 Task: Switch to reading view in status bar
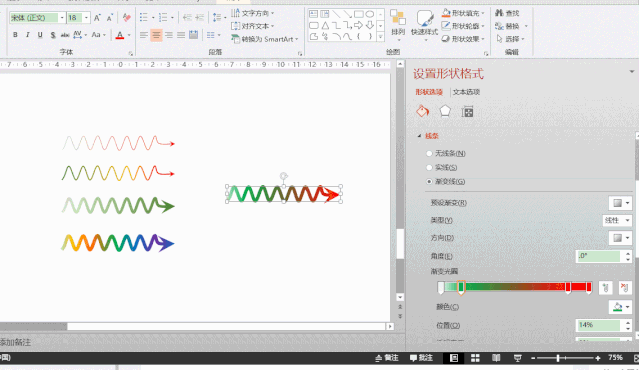496,358
